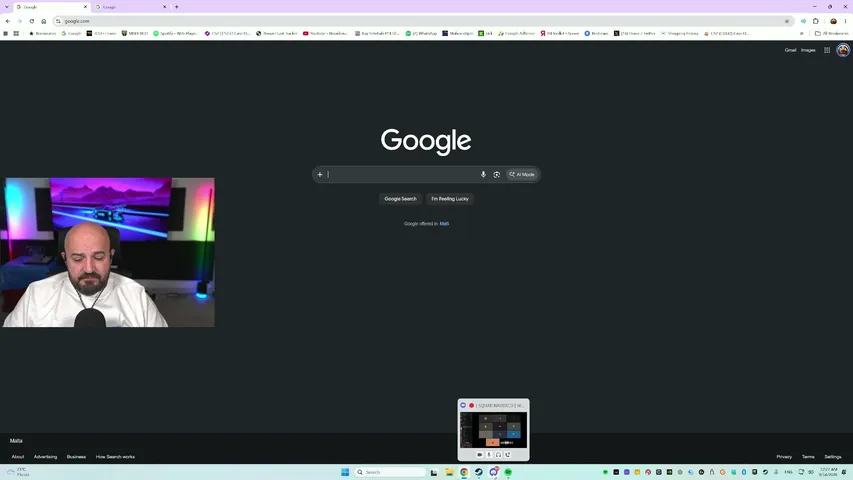Screen dimensions: 853x480
Task: Open the Business footer link
Action: [x=76, y=457]
